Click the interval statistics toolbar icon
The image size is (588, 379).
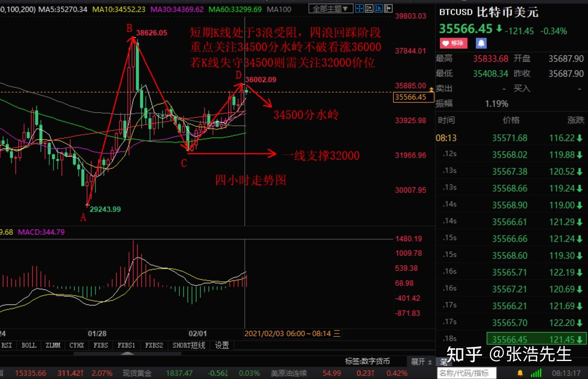click(x=369, y=8)
